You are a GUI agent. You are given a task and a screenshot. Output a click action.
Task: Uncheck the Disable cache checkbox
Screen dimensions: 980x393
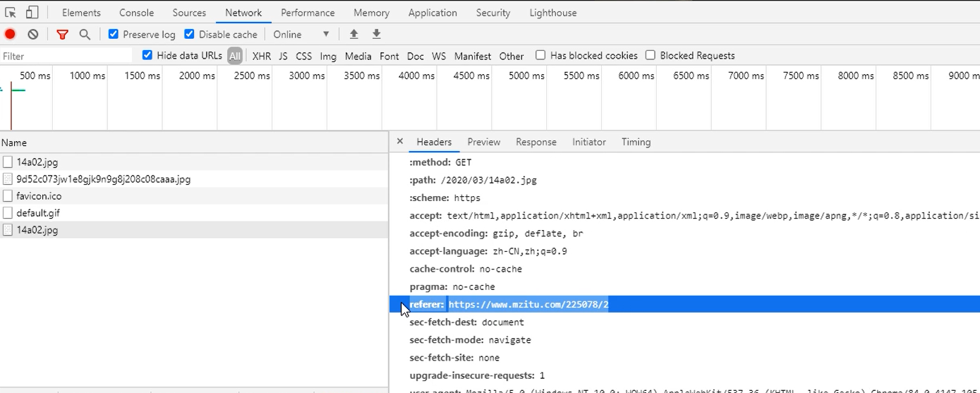(x=189, y=34)
